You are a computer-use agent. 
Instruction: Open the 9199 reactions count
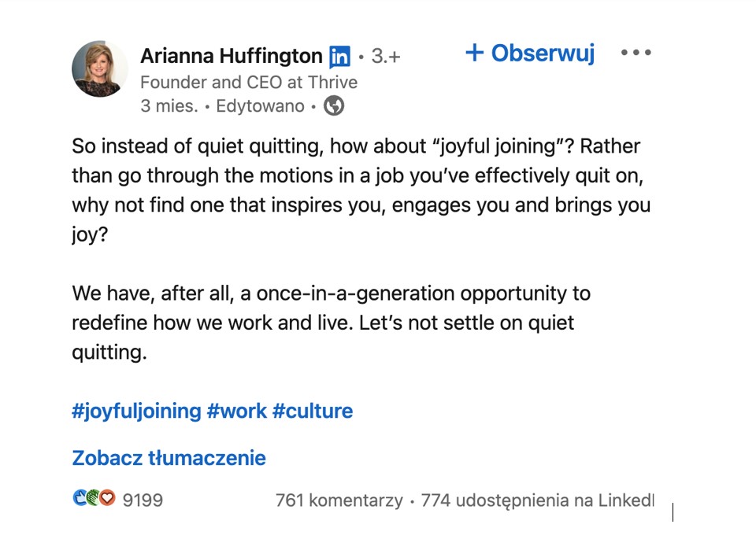(143, 500)
